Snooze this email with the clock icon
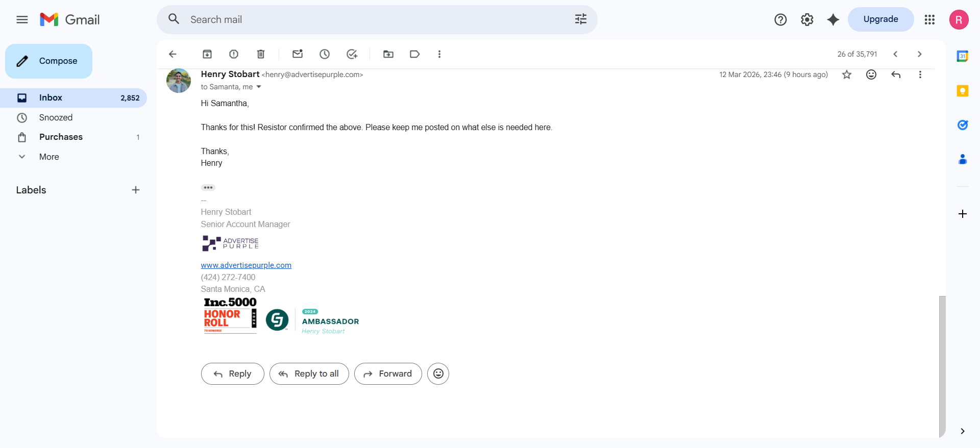The image size is (980, 448). click(x=325, y=54)
